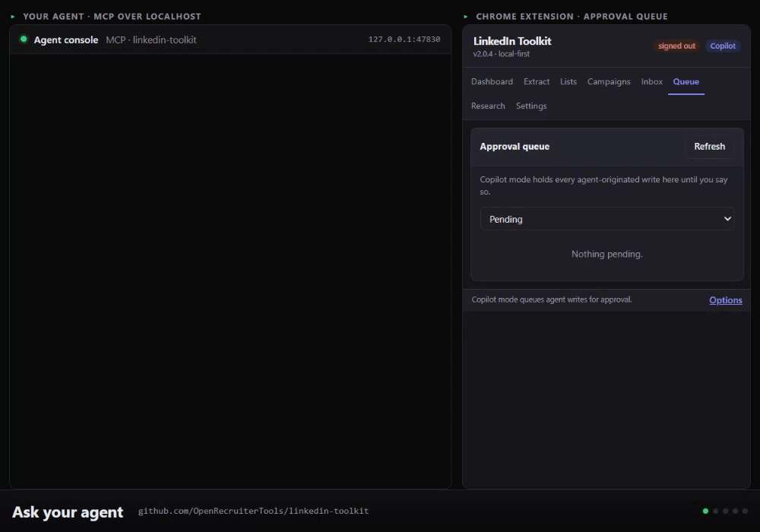This screenshot has width=760, height=532.
Task: Click the Copilot mode badge
Action: tap(723, 46)
